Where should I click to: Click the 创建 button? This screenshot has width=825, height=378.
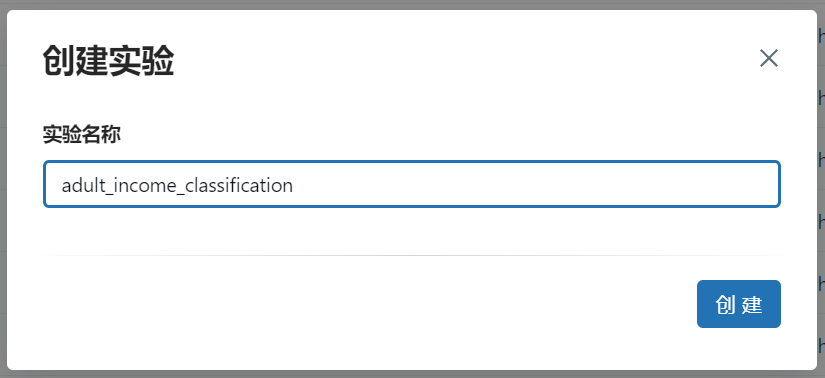(739, 304)
